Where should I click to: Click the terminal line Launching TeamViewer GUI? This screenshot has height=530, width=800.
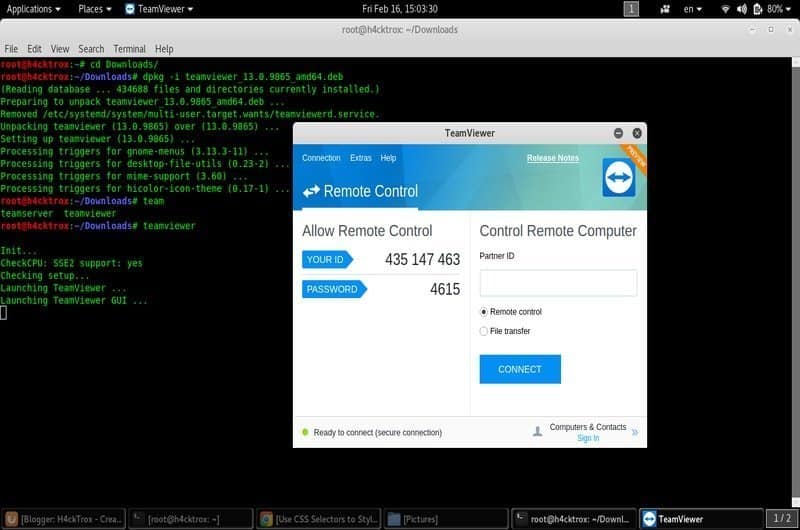[74, 300]
